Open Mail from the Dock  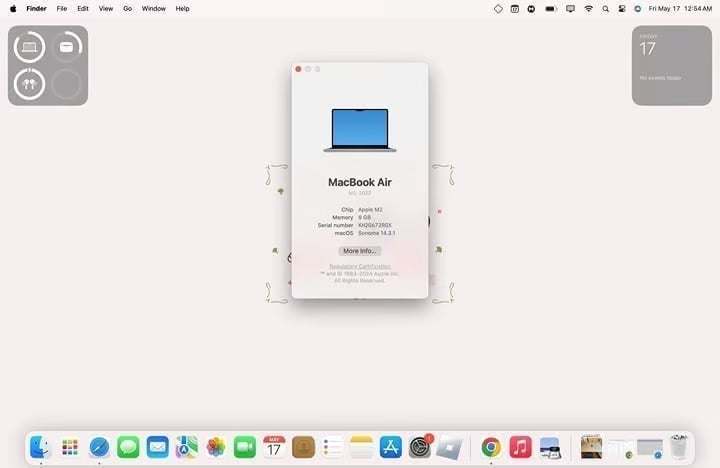coord(158,447)
